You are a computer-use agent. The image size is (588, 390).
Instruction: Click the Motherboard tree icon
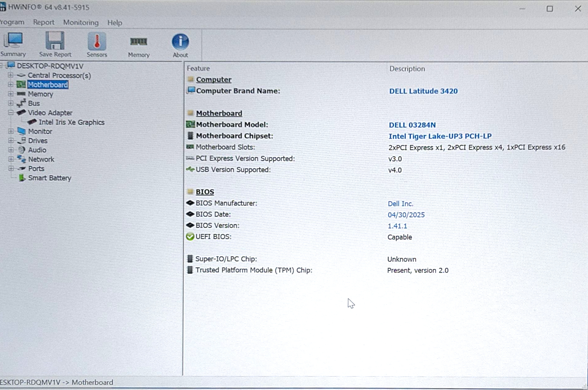click(x=21, y=84)
